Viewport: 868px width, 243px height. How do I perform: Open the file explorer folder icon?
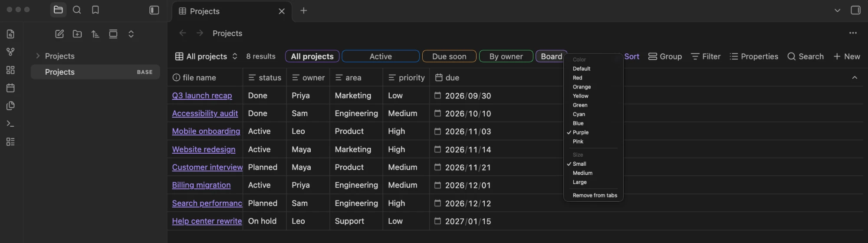pos(58,10)
